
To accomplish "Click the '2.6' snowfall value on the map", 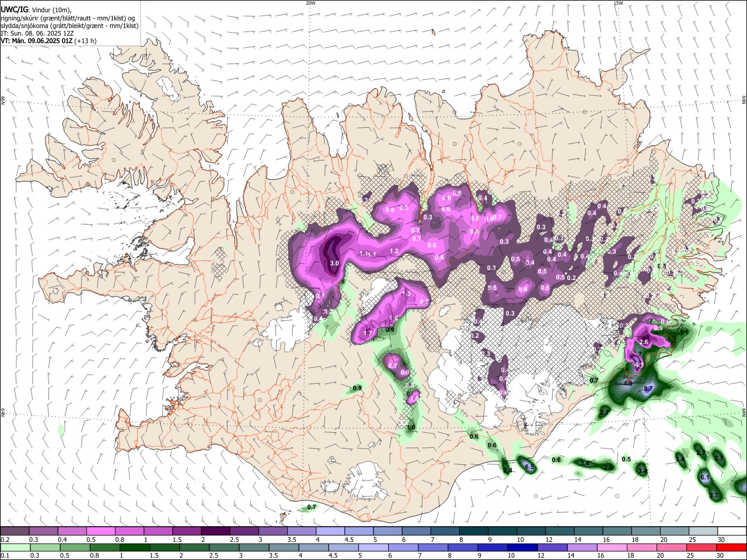I will [644, 342].
